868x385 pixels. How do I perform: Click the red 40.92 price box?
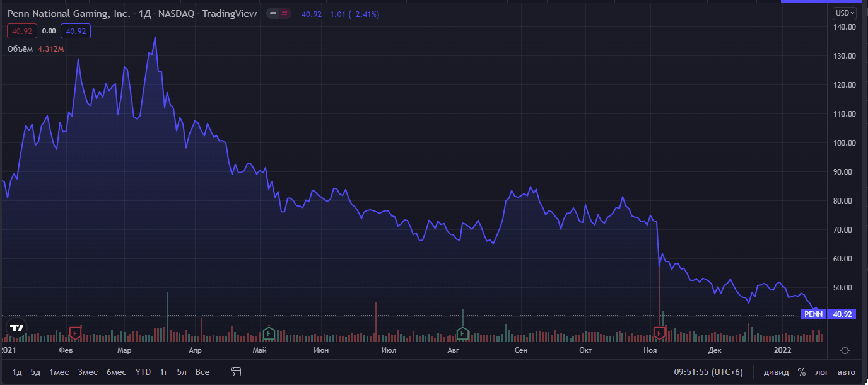(x=21, y=31)
